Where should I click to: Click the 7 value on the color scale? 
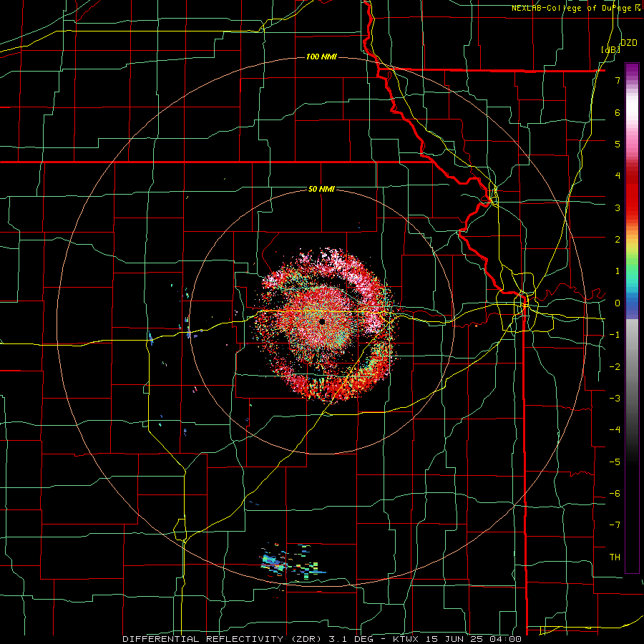point(618,80)
